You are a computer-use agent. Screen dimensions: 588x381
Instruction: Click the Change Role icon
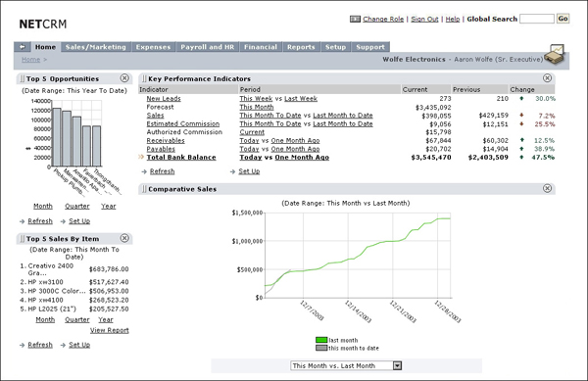click(355, 19)
